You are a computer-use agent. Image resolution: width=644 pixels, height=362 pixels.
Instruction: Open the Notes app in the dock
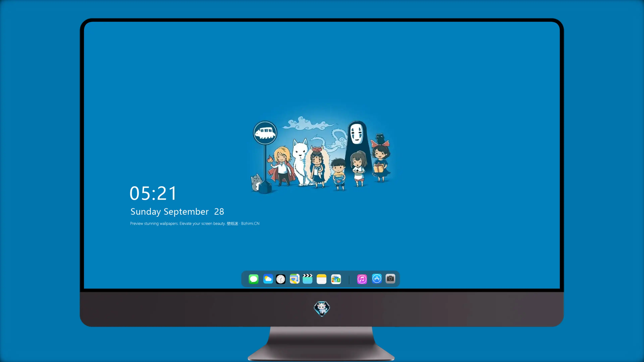click(321, 279)
